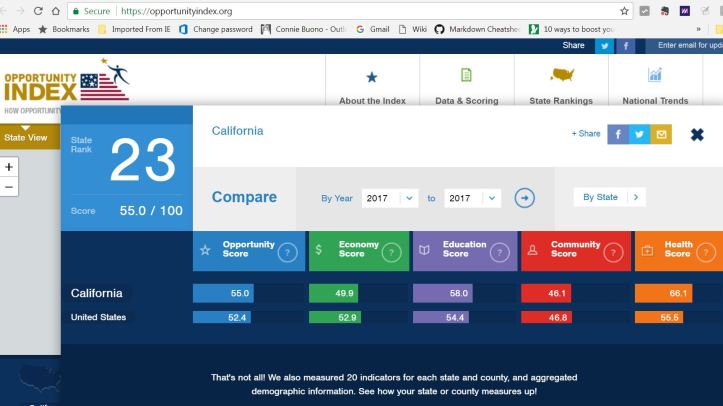Viewport: 723px width, 406px height.
Task: Zoom in on the map with plus button
Action: click(x=9, y=167)
